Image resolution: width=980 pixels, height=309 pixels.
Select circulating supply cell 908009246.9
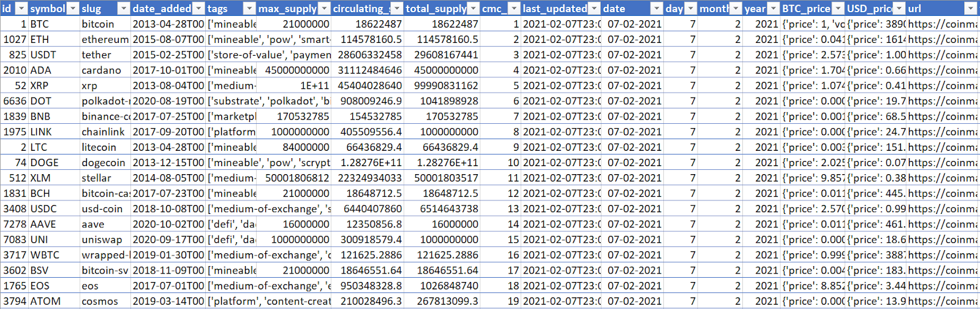click(x=367, y=101)
